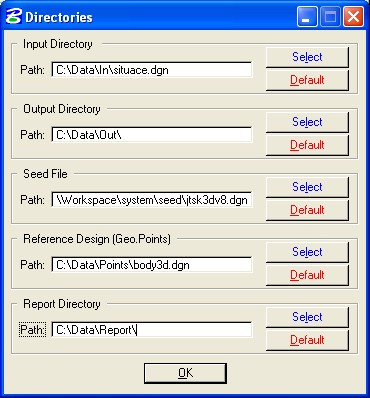Click the Path label in Report Directory

32,330
